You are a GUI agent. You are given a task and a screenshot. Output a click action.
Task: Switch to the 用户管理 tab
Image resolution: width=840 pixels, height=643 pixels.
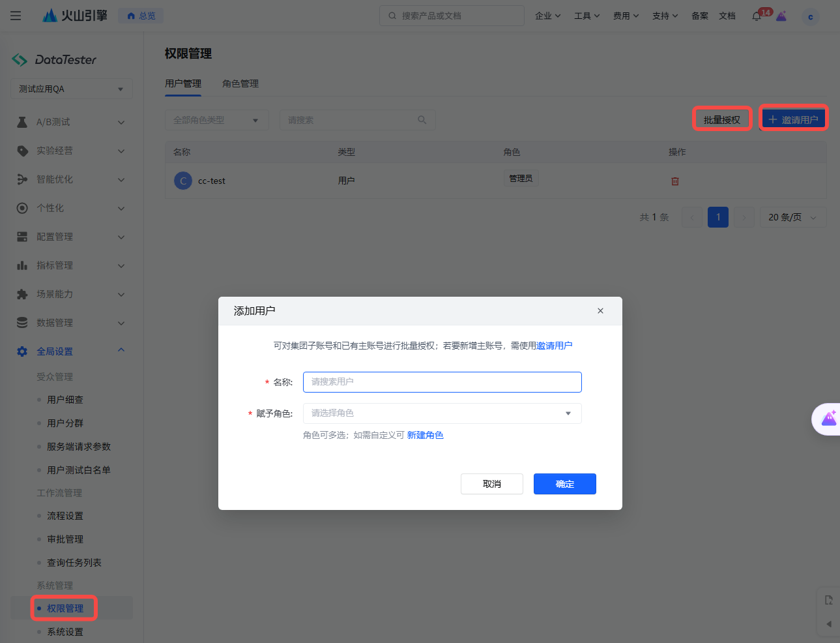tap(183, 83)
